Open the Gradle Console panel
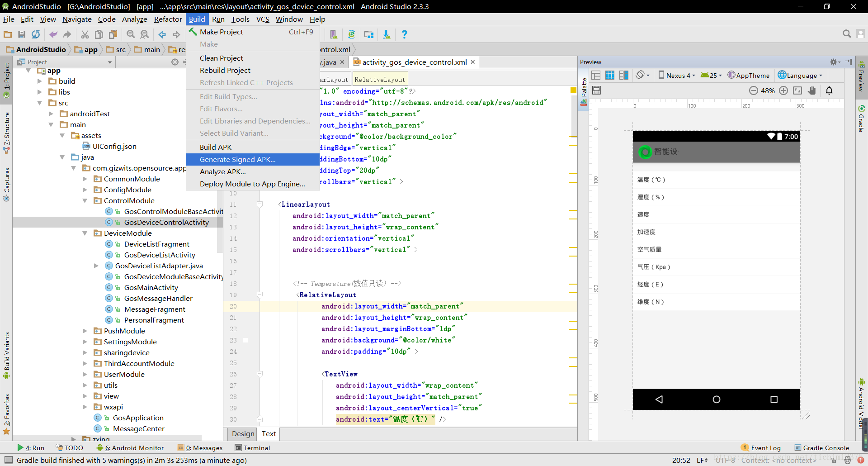The image size is (868, 466). tap(822, 448)
